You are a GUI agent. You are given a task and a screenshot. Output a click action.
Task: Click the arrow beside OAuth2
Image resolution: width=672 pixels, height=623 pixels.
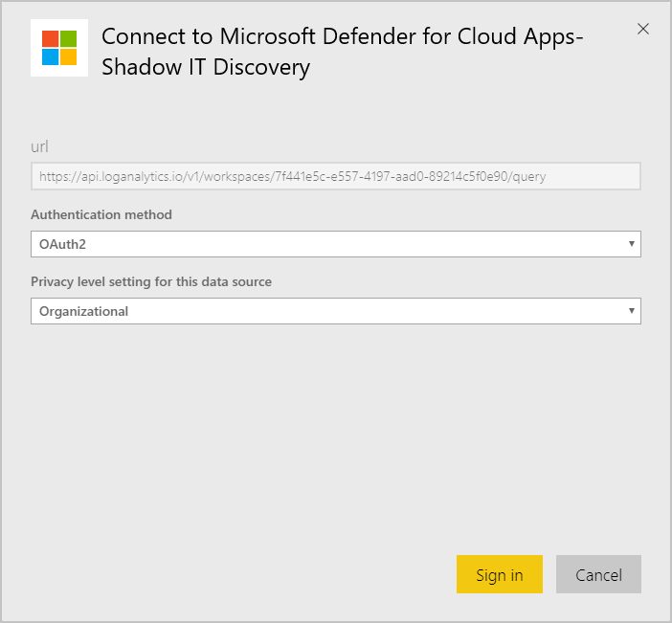631,244
